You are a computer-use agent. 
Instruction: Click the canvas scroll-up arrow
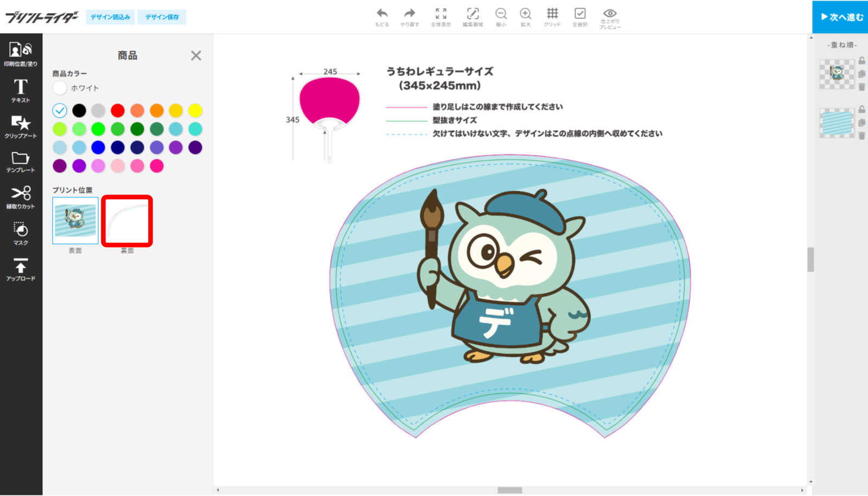(810, 37)
